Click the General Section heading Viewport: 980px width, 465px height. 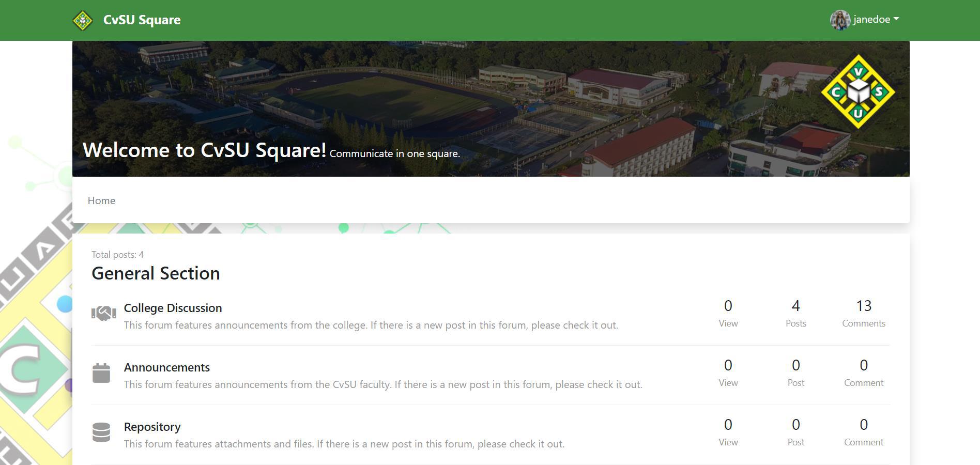tap(156, 273)
